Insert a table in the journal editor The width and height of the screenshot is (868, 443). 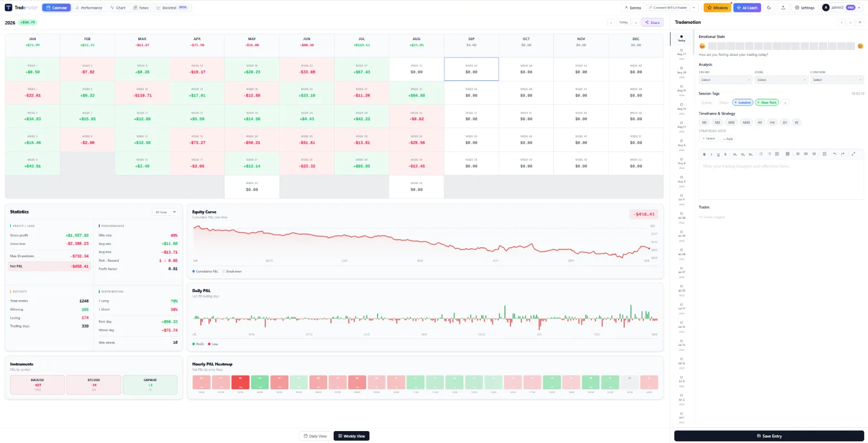coord(788,154)
